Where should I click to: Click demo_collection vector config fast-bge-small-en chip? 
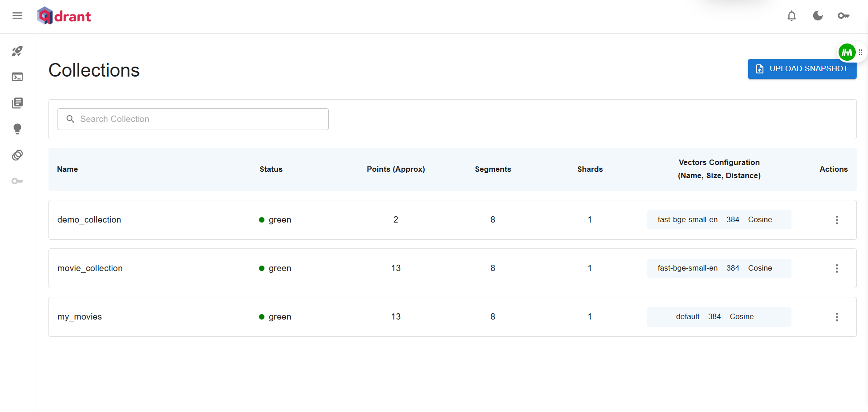coord(719,220)
